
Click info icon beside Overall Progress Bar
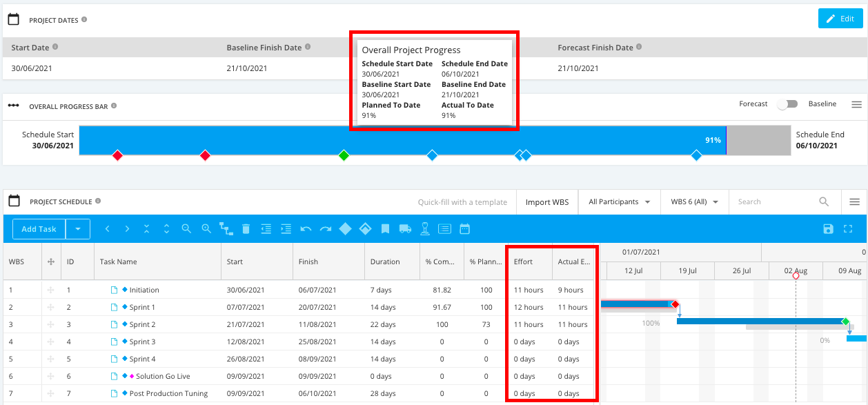[x=114, y=106]
